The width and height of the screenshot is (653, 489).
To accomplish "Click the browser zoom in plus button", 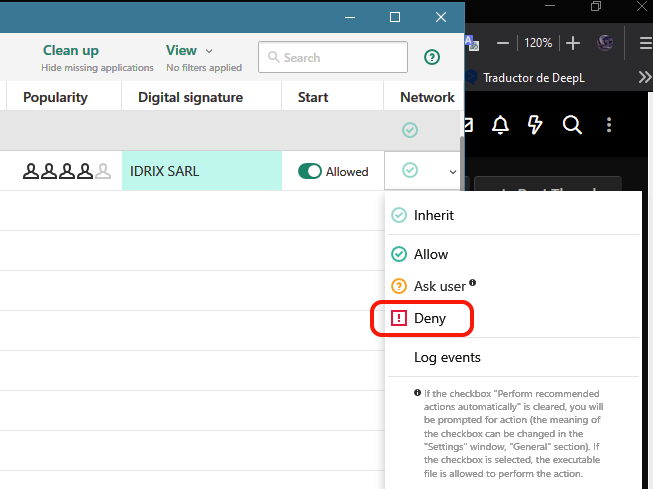I will pyautogui.click(x=573, y=43).
